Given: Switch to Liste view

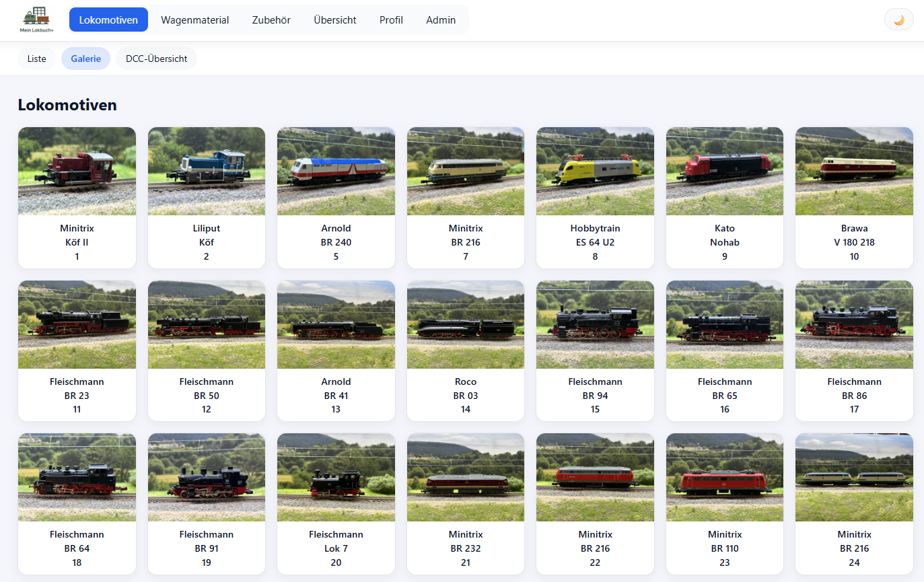Looking at the screenshot, I should [37, 59].
